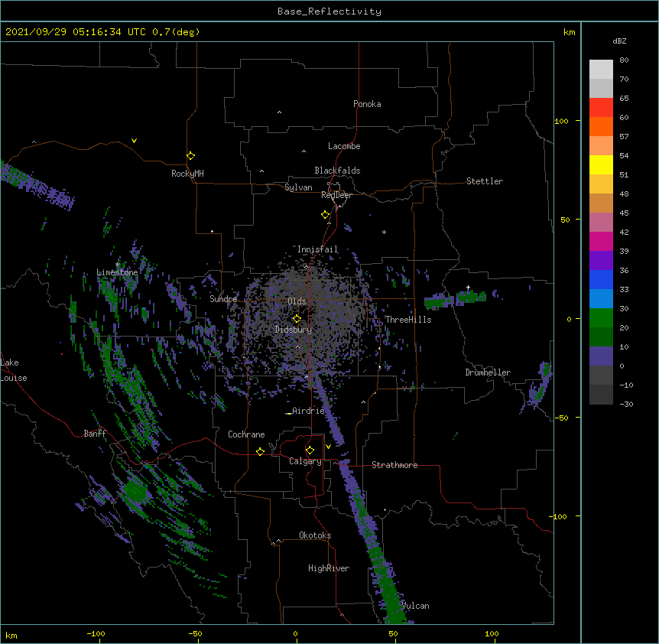Image resolution: width=659 pixels, height=644 pixels.
Task: Click the Sylvan label
Action: click(x=298, y=187)
